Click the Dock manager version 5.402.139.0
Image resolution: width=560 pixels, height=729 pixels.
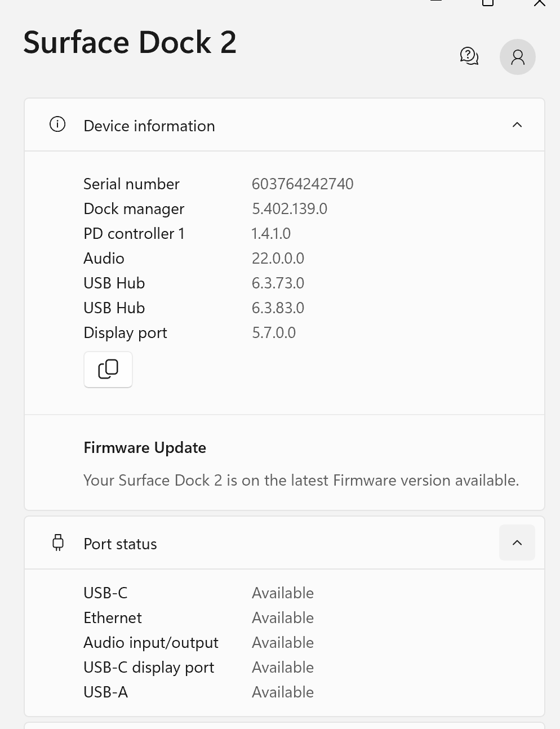(x=290, y=209)
